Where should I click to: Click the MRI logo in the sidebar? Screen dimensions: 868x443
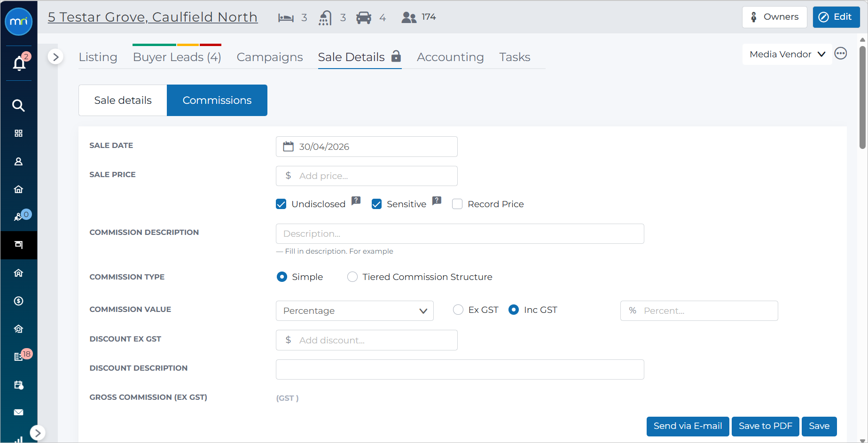tap(19, 22)
